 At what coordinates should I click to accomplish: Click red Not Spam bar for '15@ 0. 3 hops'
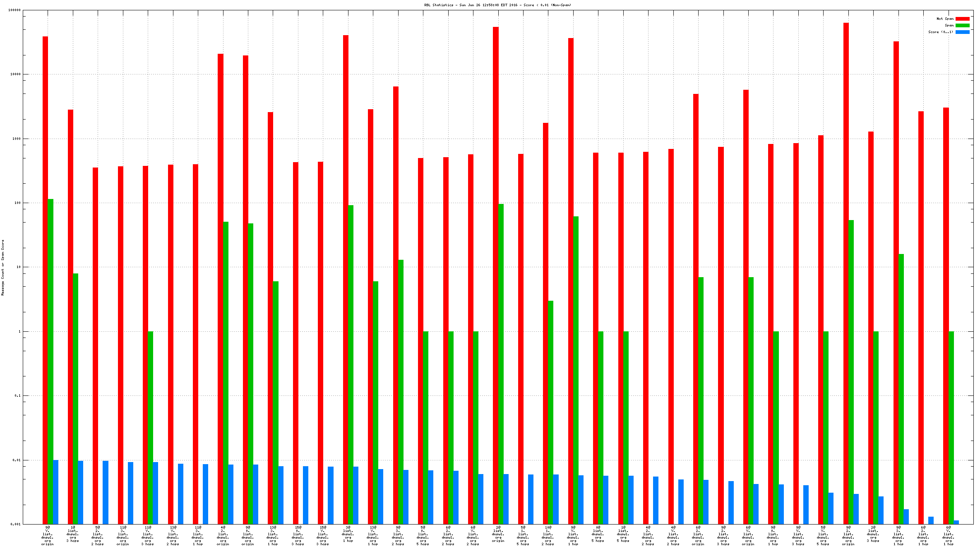[x=295, y=343]
